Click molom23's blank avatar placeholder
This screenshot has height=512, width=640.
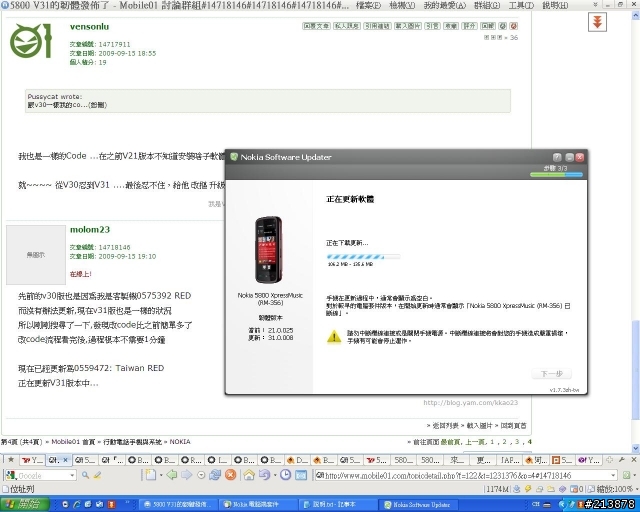[x=36, y=256]
